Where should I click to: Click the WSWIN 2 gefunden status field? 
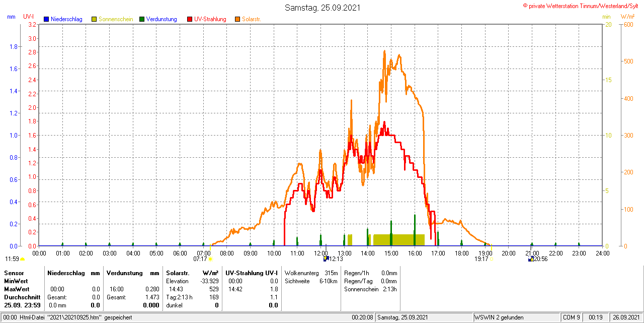coord(516,317)
